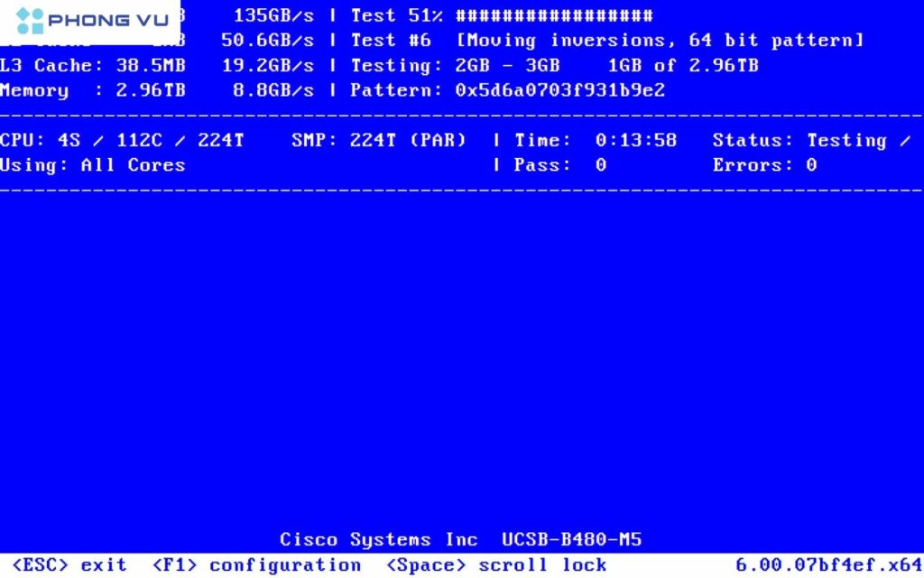Click the Using: All Cores setting

[x=92, y=164]
